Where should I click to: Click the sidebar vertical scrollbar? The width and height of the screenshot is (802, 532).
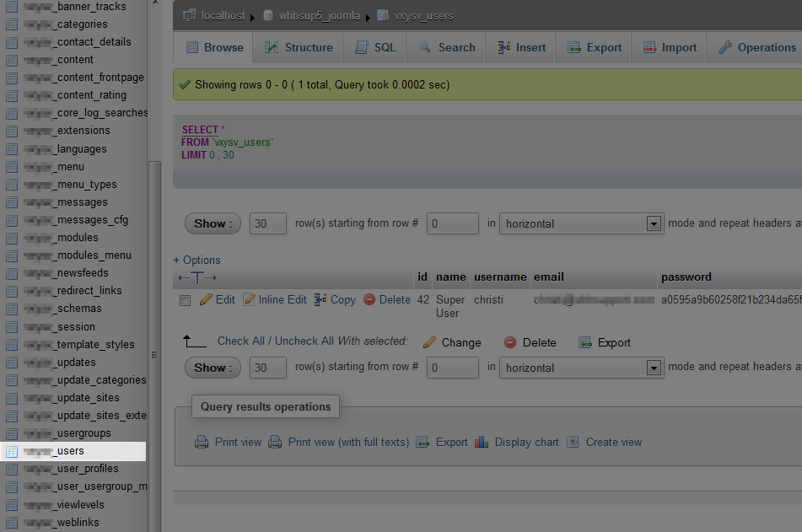point(154,337)
